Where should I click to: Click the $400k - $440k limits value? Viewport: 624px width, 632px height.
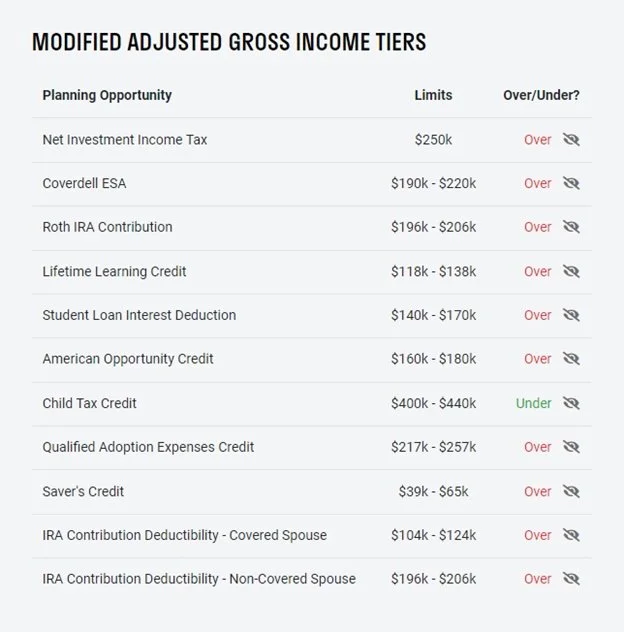pos(433,403)
